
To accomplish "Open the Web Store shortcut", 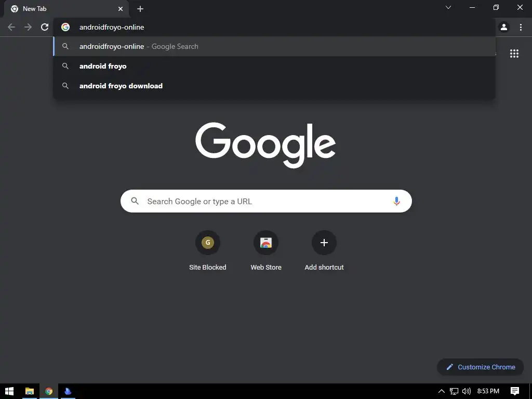I will click(x=266, y=250).
